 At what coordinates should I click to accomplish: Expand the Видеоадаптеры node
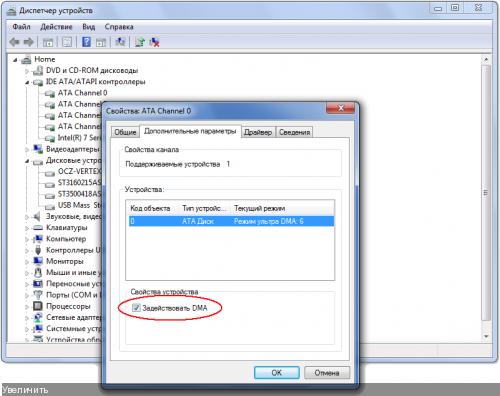[27, 150]
